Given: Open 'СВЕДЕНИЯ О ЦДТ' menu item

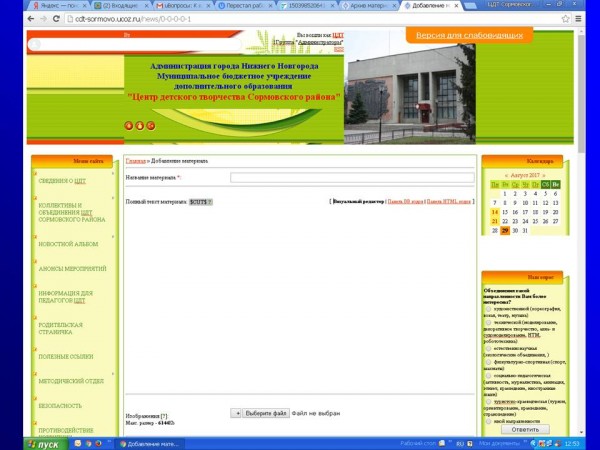Looking at the screenshot, I should click(x=62, y=181).
